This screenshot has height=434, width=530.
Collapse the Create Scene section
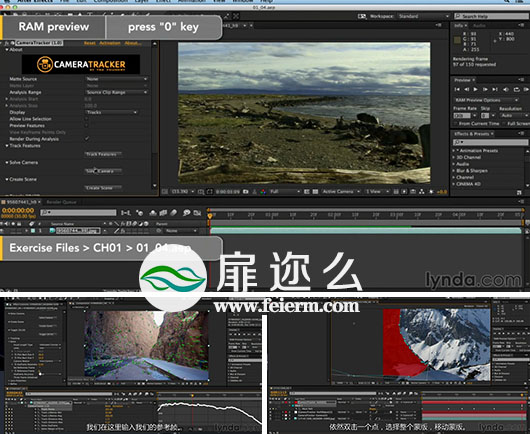[x=7, y=179]
